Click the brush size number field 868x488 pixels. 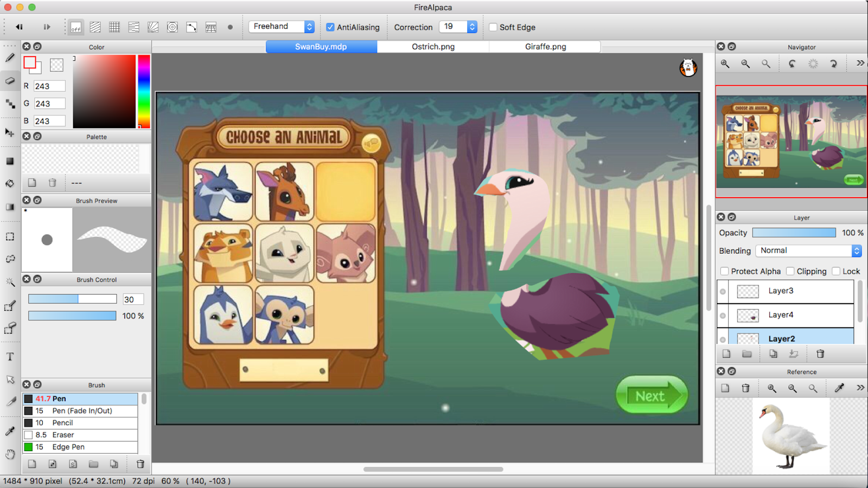(x=133, y=299)
